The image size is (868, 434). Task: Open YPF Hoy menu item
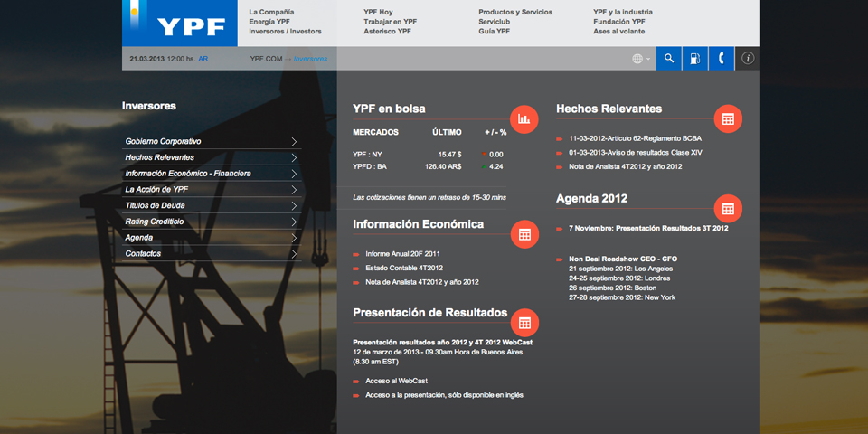[378, 12]
